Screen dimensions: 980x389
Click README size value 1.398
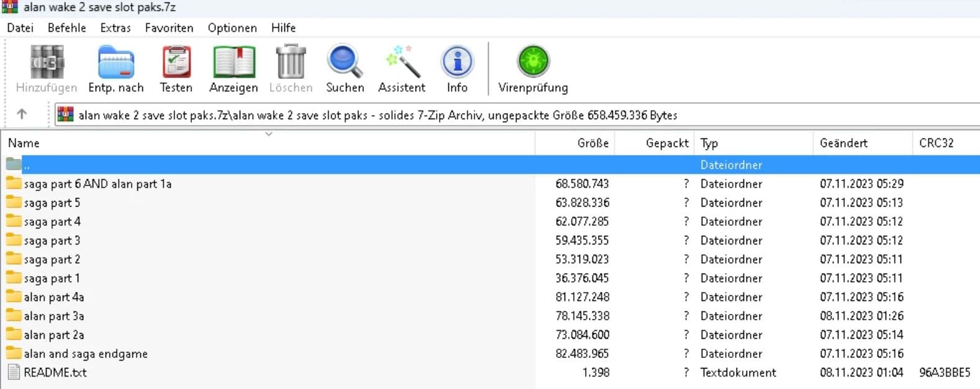596,372
